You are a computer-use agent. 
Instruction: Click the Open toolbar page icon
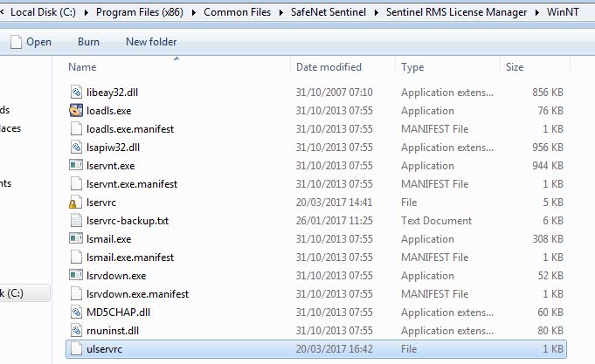(x=16, y=42)
